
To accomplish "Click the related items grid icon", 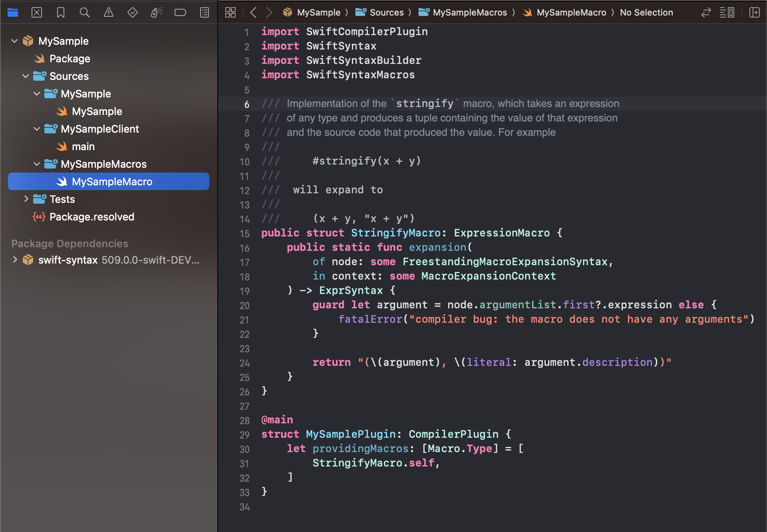I will pos(230,12).
